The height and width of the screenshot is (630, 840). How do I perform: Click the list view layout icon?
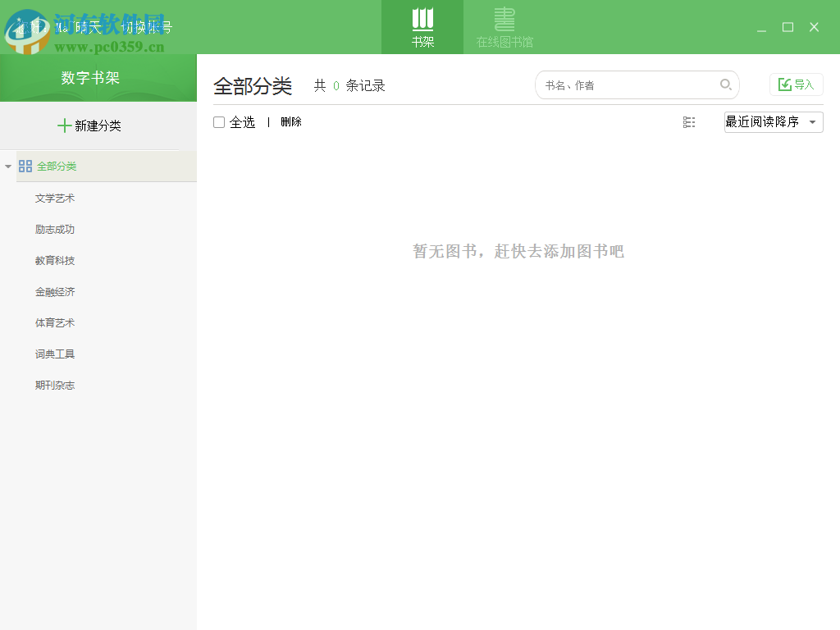(688, 121)
